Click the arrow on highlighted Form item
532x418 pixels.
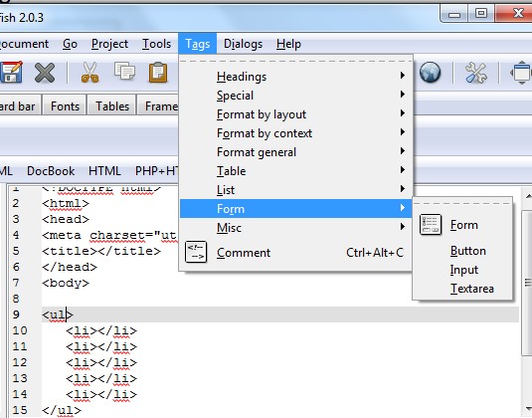click(x=403, y=207)
